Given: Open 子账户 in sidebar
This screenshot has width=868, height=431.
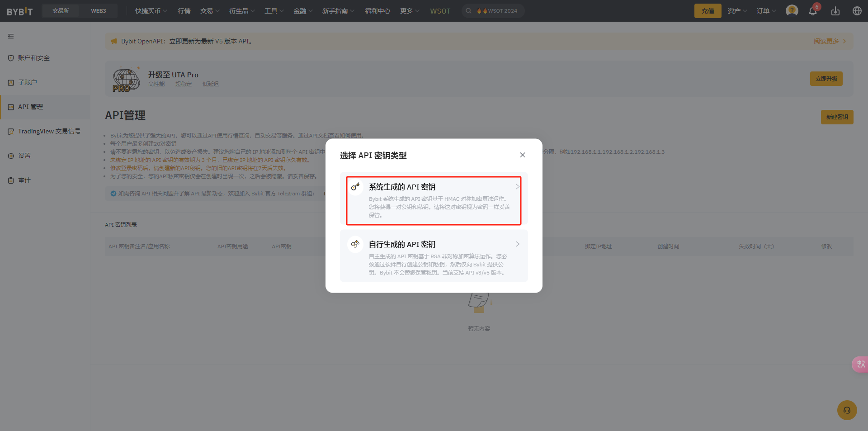Looking at the screenshot, I should 45,82.
